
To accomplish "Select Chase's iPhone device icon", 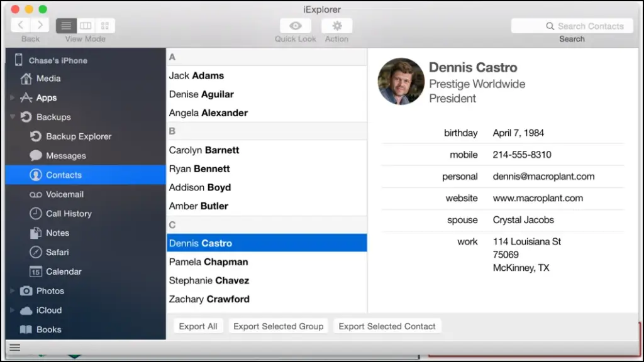I will click(18, 60).
